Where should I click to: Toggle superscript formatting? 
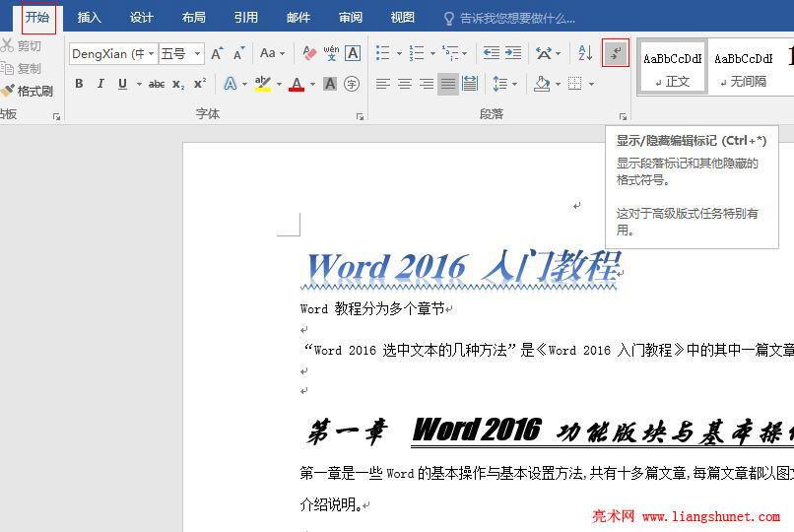point(200,84)
